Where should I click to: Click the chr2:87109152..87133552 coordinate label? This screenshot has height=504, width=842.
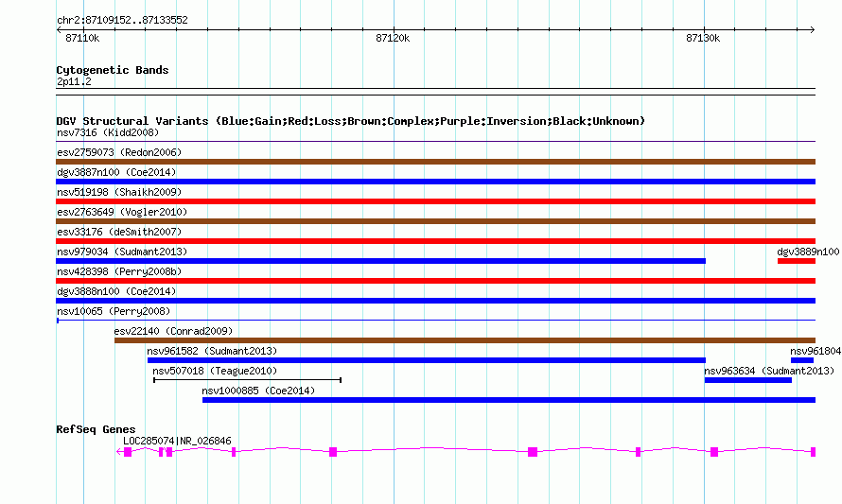(x=122, y=20)
